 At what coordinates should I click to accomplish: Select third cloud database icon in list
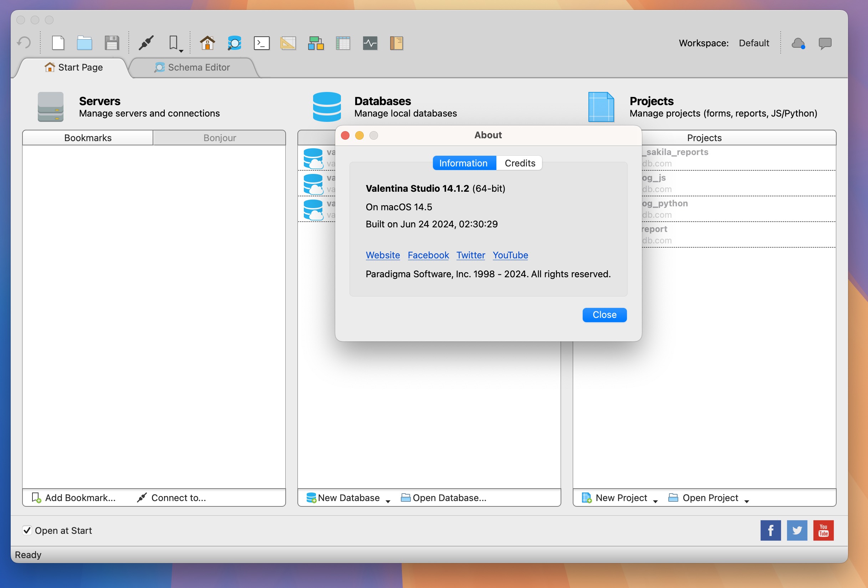[313, 210]
